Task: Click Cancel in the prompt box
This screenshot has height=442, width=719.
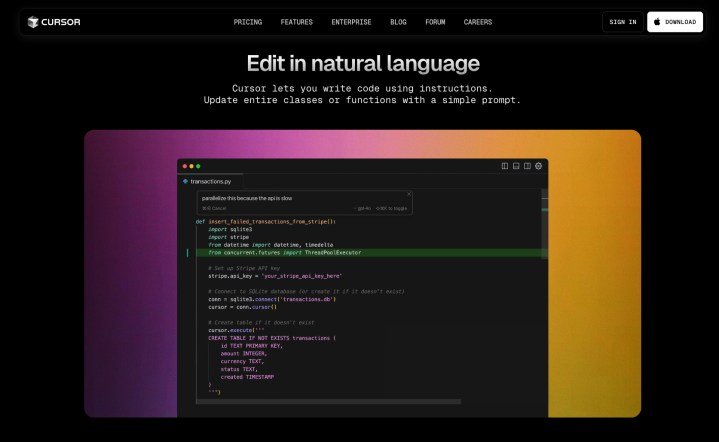Action: click(214, 209)
